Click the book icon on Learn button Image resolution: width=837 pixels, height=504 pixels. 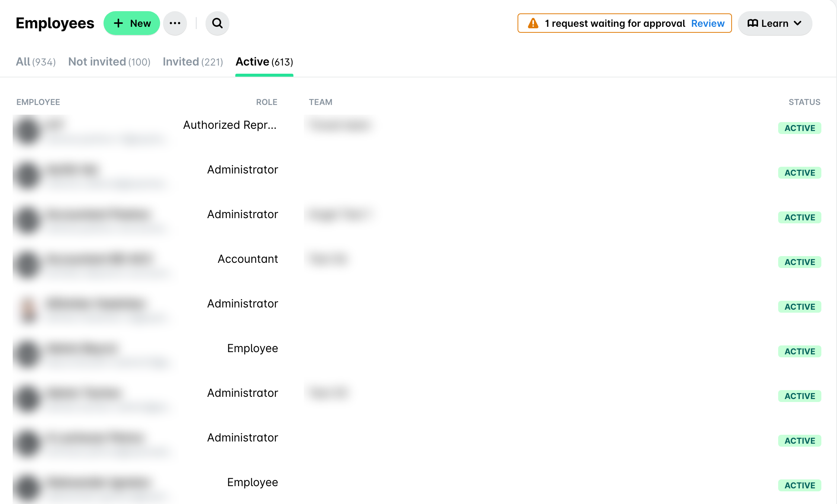click(x=753, y=23)
